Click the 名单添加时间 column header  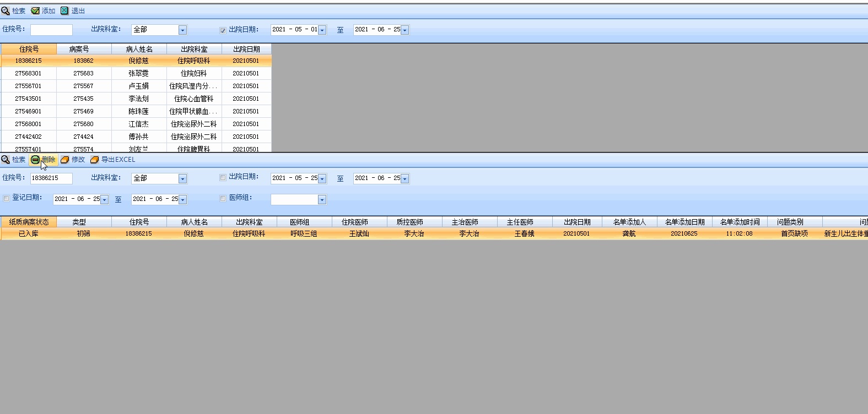740,222
